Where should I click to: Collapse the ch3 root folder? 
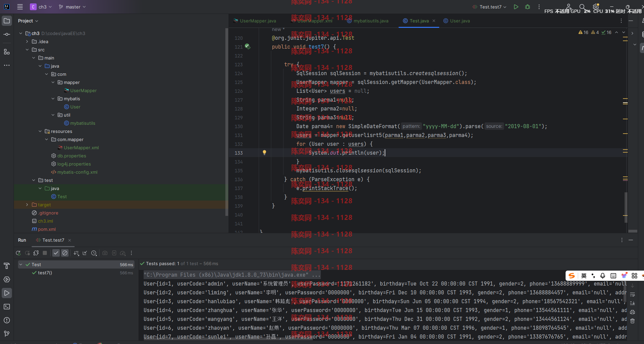click(x=21, y=33)
